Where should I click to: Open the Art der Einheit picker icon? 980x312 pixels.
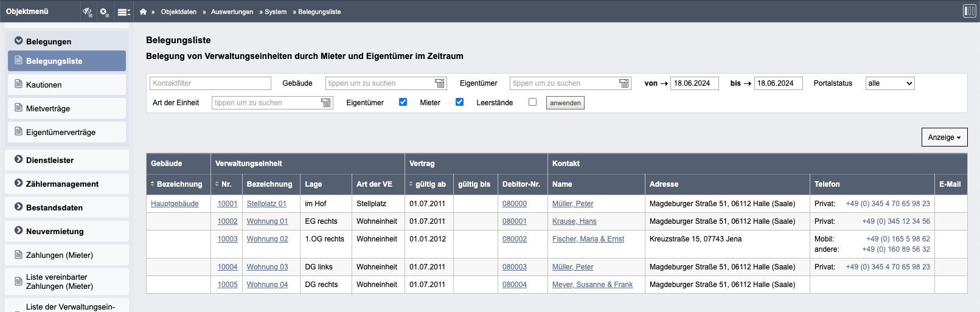326,103
